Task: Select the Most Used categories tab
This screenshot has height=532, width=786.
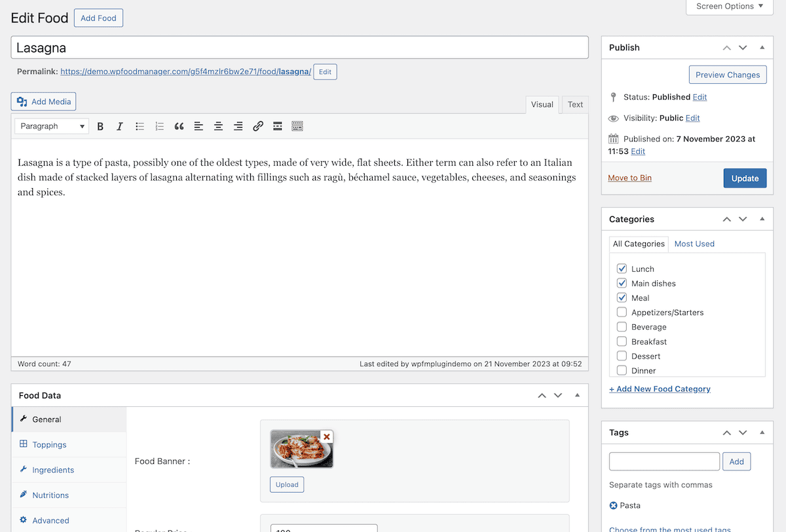Action: tap(694, 244)
